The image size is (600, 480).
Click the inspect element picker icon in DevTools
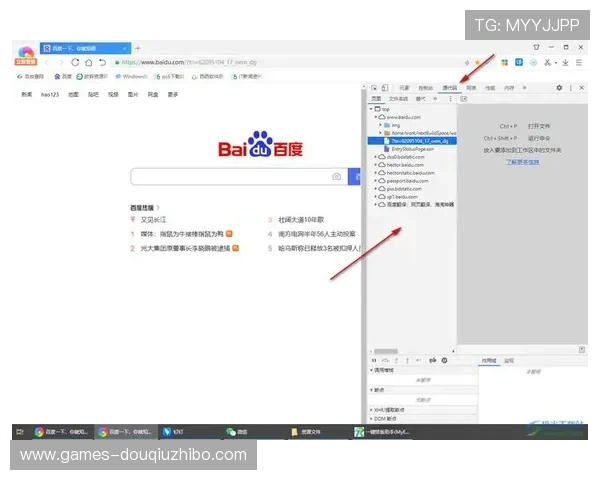coord(374,88)
